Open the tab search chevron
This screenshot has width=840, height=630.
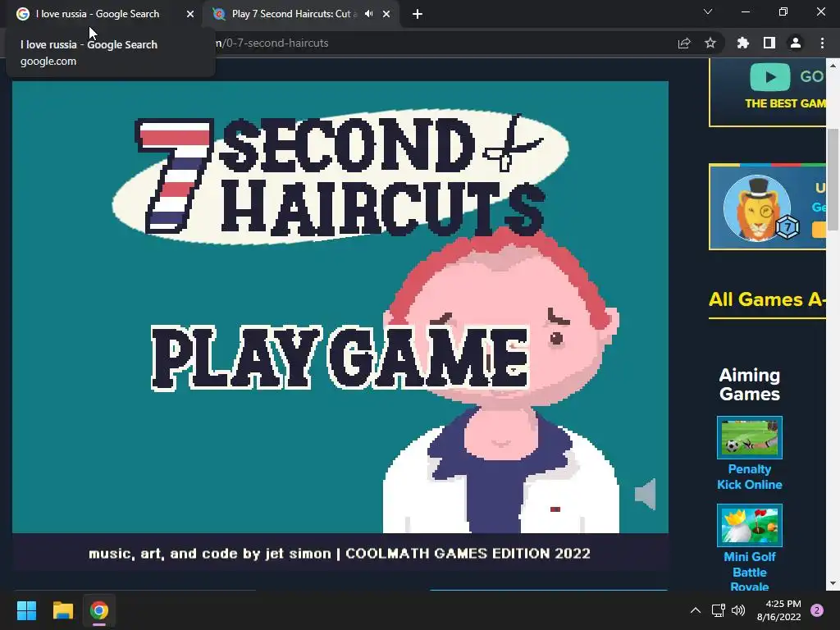(x=708, y=11)
